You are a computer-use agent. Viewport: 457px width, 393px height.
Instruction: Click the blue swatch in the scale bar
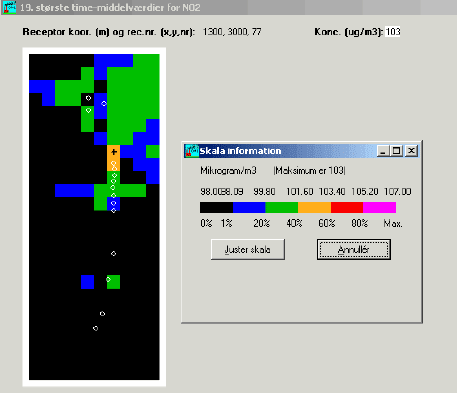point(249,207)
